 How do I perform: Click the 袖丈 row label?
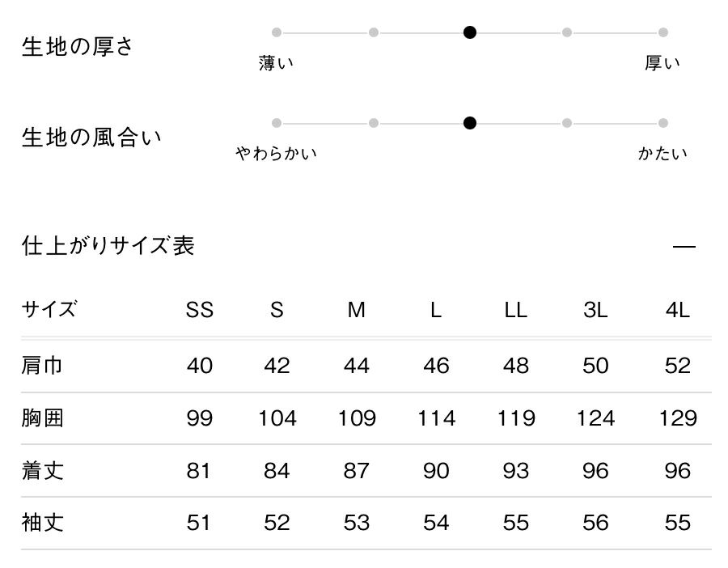42,523
